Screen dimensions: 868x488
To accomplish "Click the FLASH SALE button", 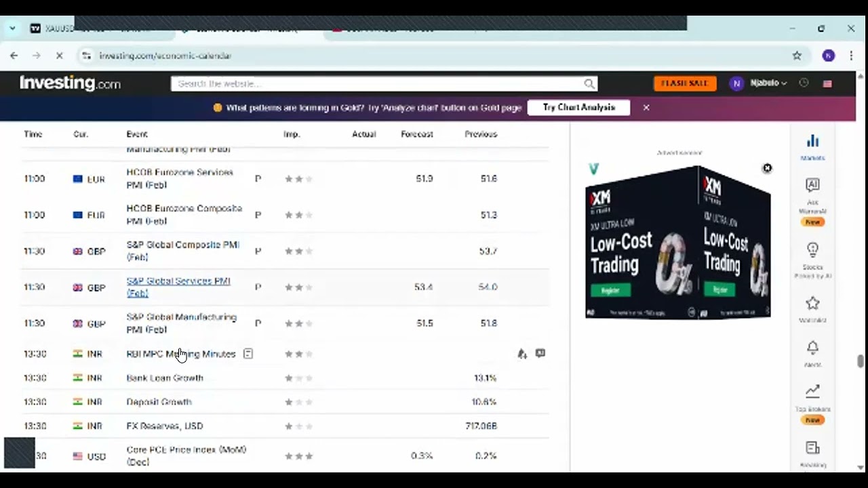I will 684,83.
